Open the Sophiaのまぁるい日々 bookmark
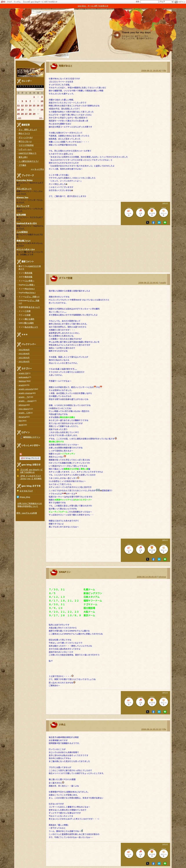The width and height of the screenshot is (186, 868). 27,223
